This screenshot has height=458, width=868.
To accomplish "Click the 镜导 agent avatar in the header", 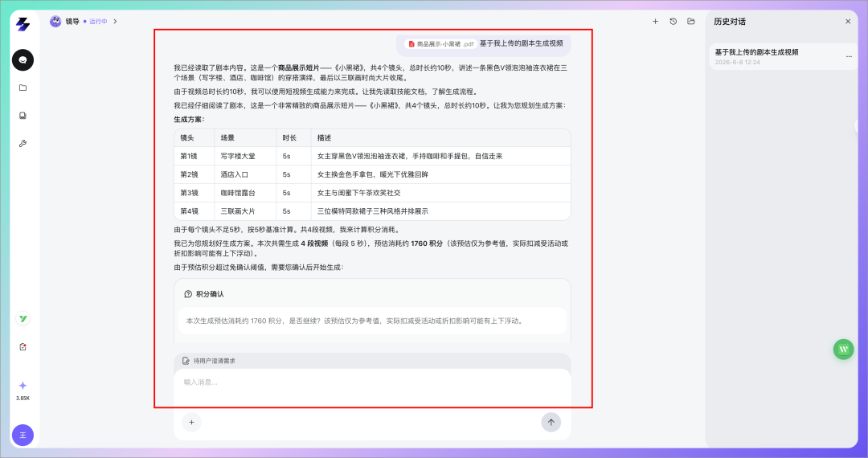I will 55,21.
